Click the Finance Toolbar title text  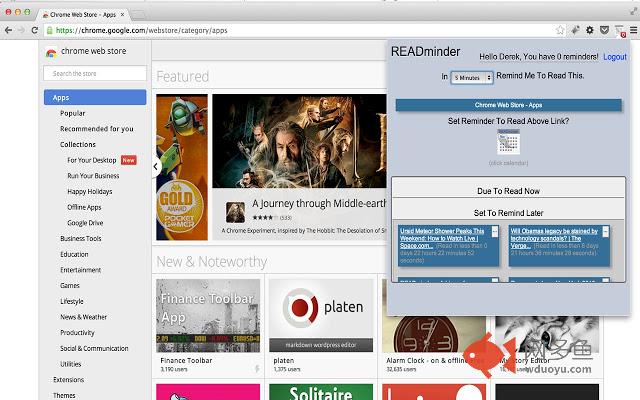click(186, 360)
